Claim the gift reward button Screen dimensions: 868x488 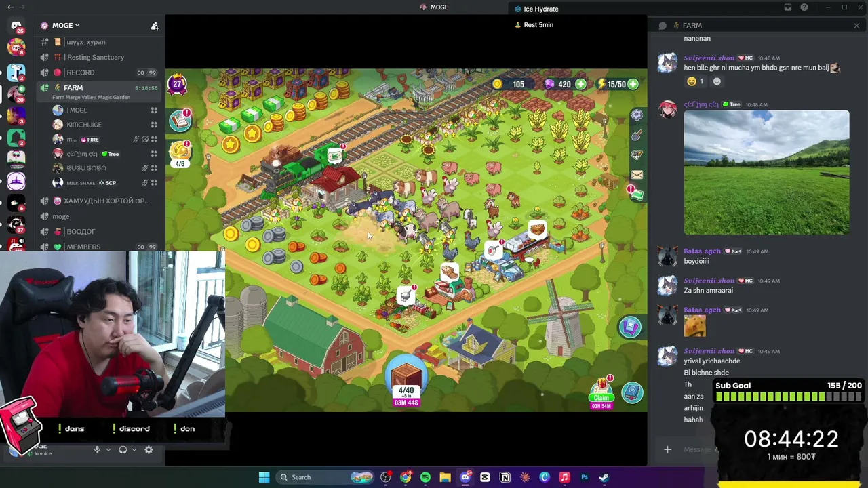click(601, 393)
